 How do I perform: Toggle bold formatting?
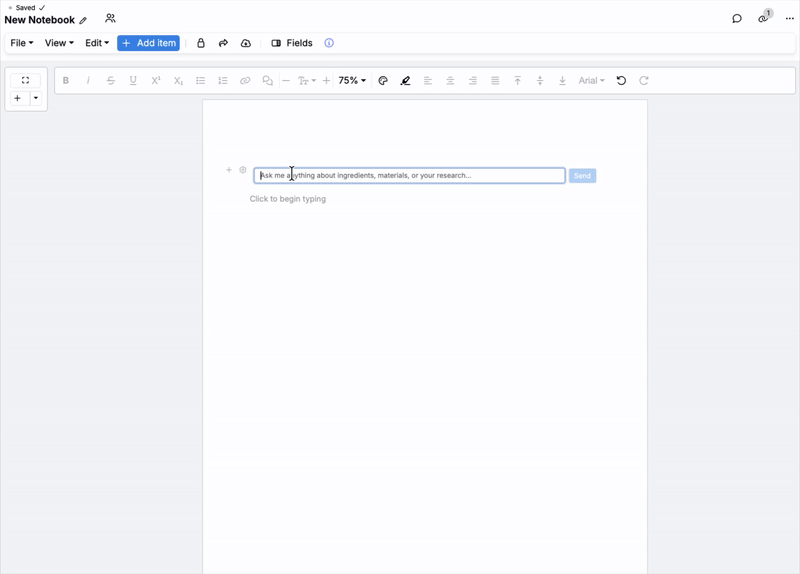[x=66, y=81]
